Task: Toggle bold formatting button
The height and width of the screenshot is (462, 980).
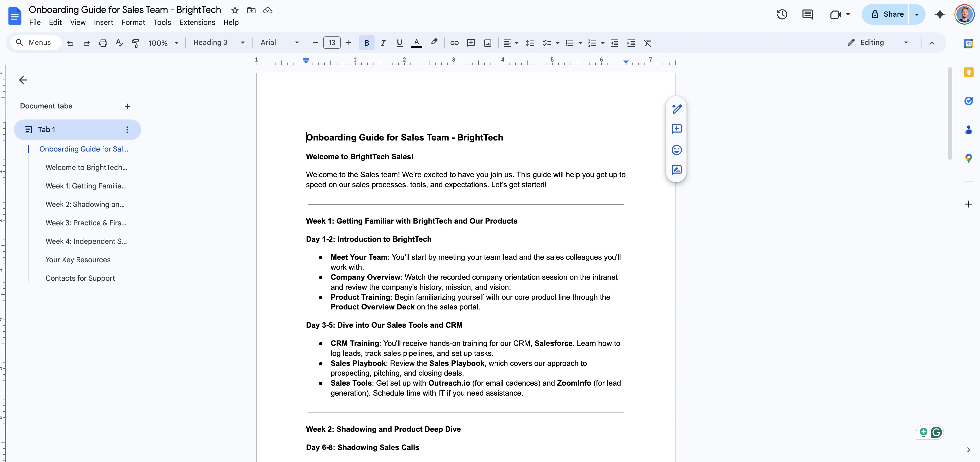Action: 366,43
